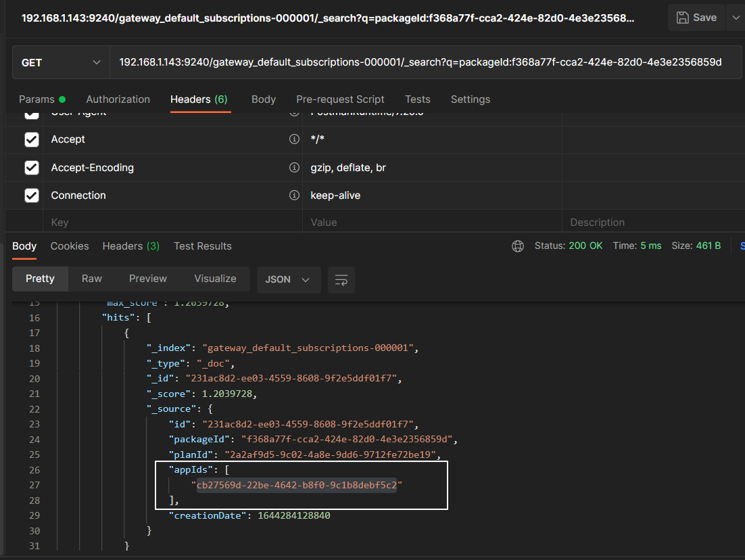Open the JSON format dropdown
745x560 pixels.
click(288, 279)
